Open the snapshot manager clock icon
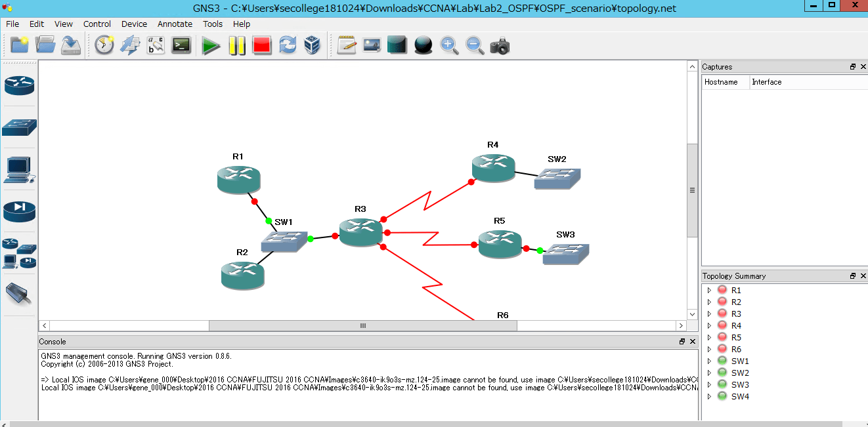Screen dimensions: 868x427 104,45
